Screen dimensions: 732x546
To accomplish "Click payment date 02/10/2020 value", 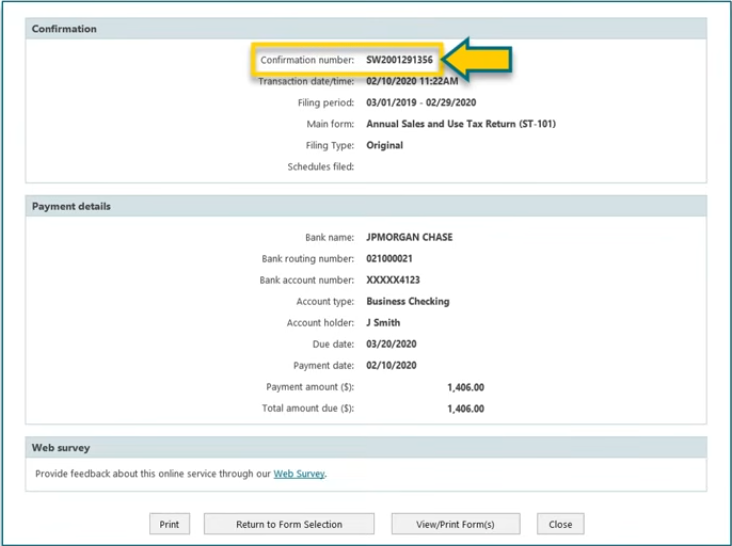I will [391, 365].
